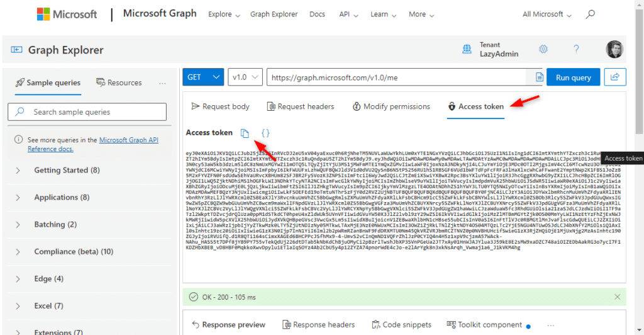Click Microsoft Graph site title
Screen dimensions: 644x335
point(160,14)
